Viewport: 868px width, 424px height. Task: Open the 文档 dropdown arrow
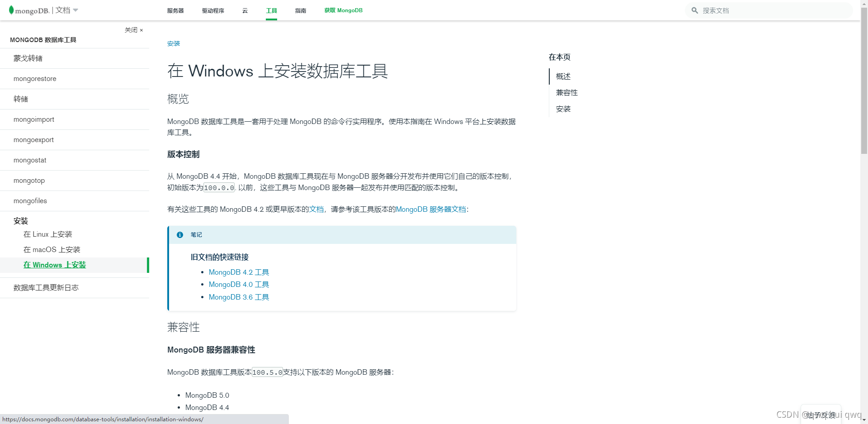[x=75, y=10]
